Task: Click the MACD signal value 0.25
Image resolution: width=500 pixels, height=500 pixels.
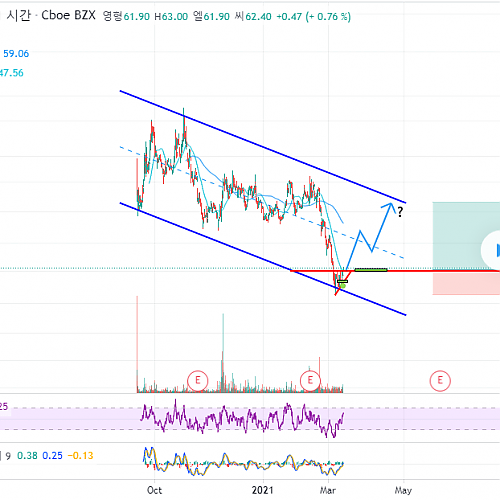Action: [x=52, y=456]
